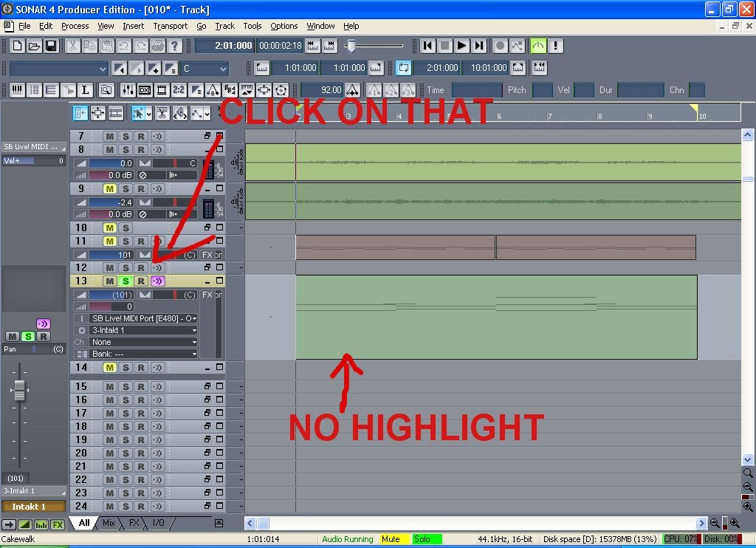756x548 pixels.
Task: Open the 2:2 meter/key view icon
Action: 179,89
